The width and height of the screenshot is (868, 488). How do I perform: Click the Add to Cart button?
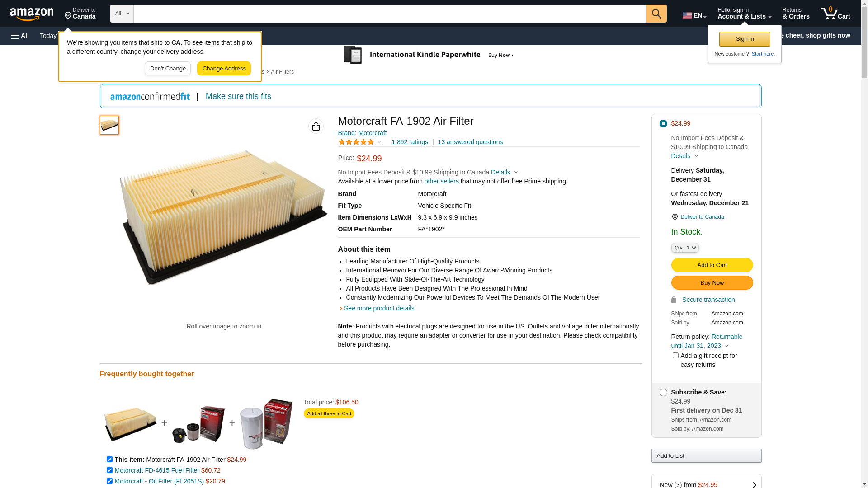(x=712, y=265)
